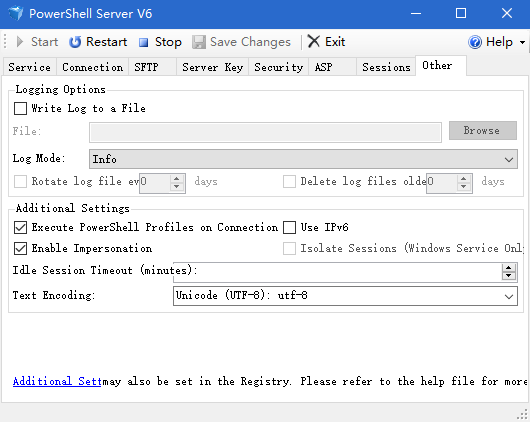Open the Connection tab
This screenshot has width=530, height=422.
93,67
